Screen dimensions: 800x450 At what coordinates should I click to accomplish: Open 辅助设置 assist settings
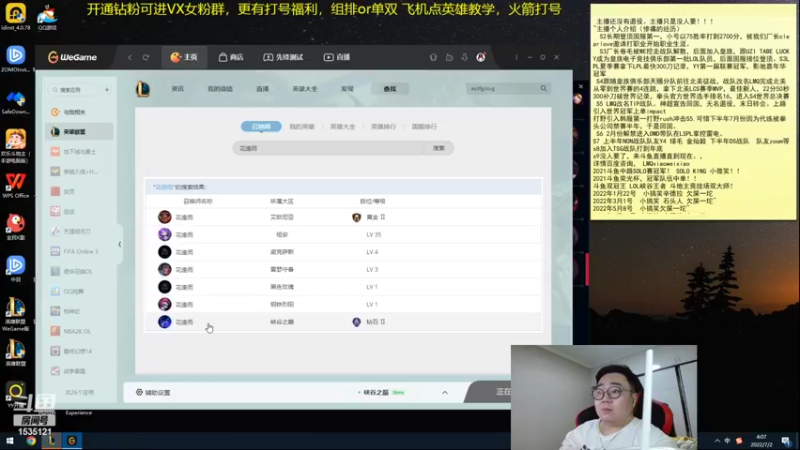(x=153, y=392)
